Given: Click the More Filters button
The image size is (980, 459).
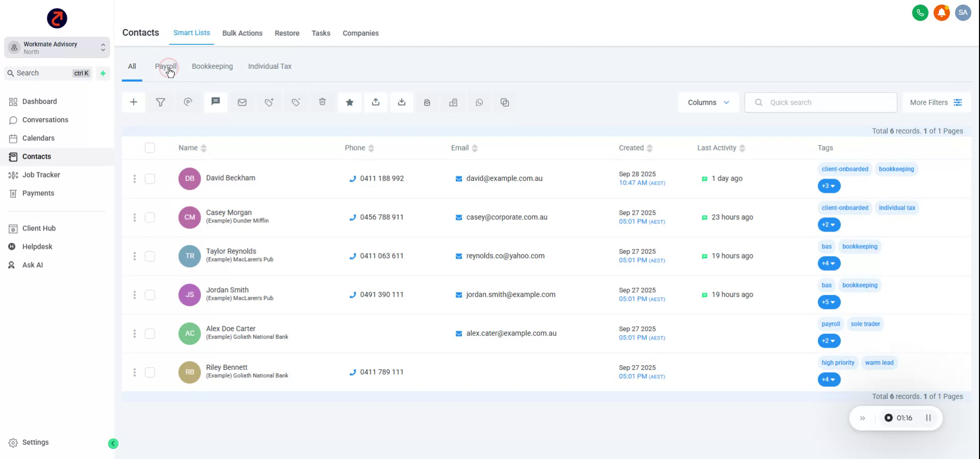Looking at the screenshot, I should (936, 102).
